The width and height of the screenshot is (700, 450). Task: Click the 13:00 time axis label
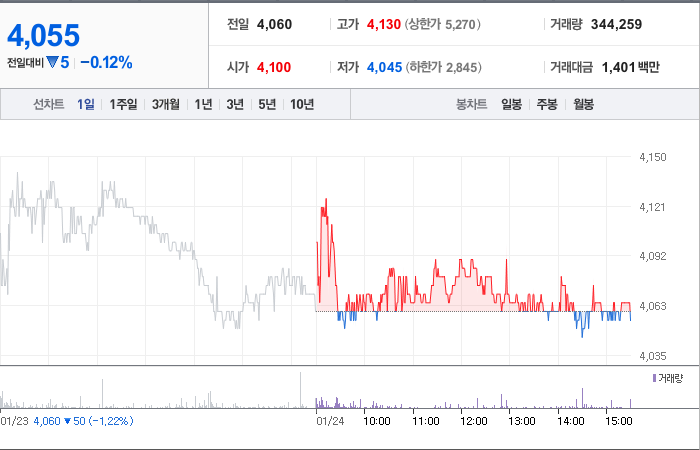click(522, 421)
